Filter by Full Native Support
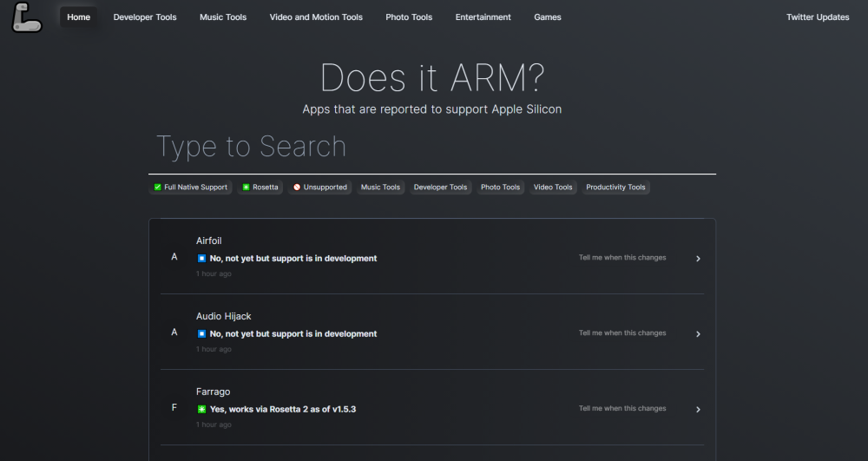Viewport: 868px width, 461px height. point(190,187)
